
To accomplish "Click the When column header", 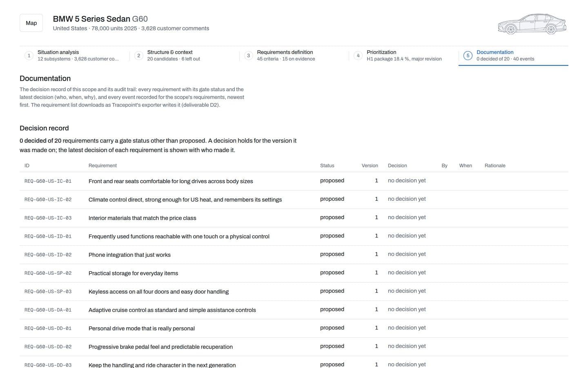I will point(465,166).
